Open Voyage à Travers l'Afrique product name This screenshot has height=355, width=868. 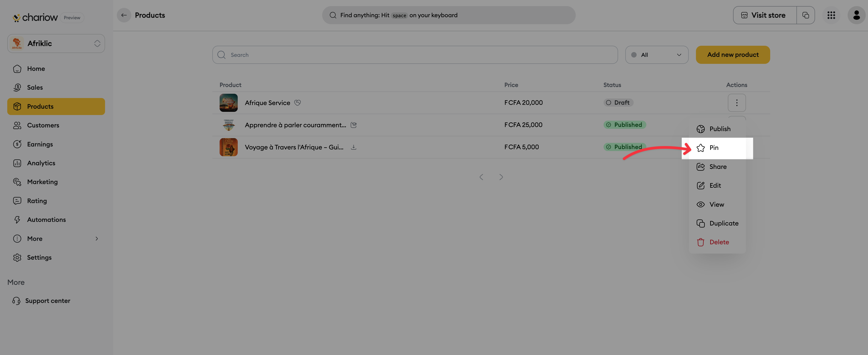click(x=294, y=147)
